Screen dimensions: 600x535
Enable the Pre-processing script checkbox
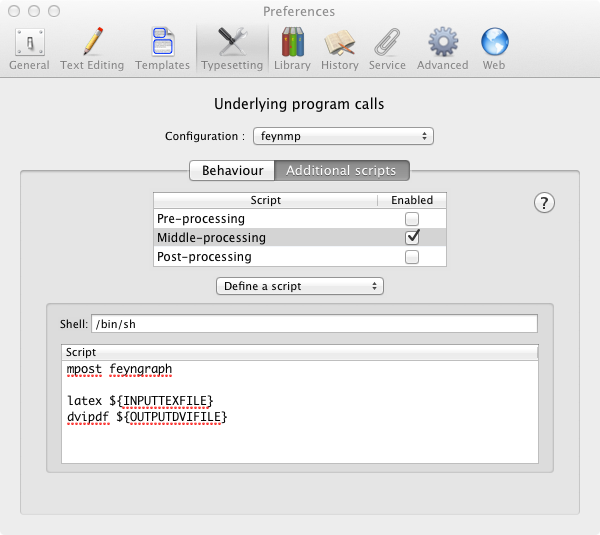tap(411, 219)
